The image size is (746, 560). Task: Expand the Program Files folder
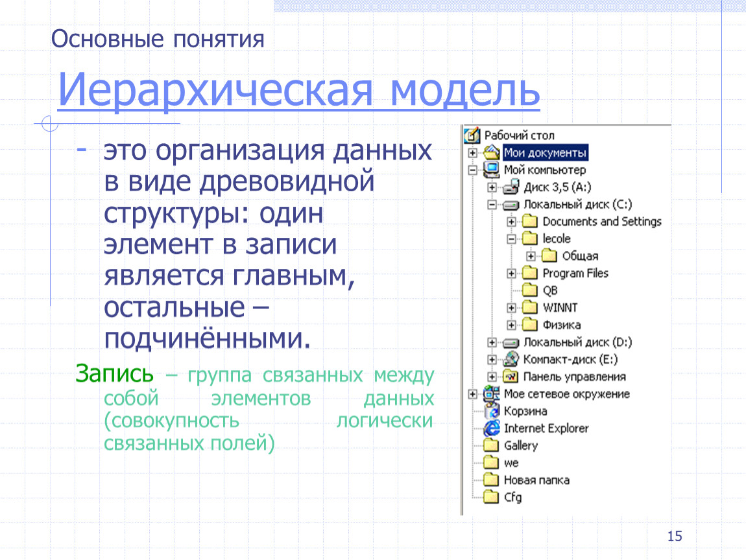tap(512, 273)
